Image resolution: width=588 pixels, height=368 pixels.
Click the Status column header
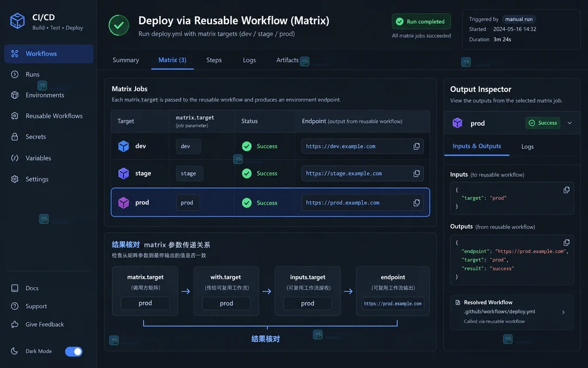tap(249, 121)
